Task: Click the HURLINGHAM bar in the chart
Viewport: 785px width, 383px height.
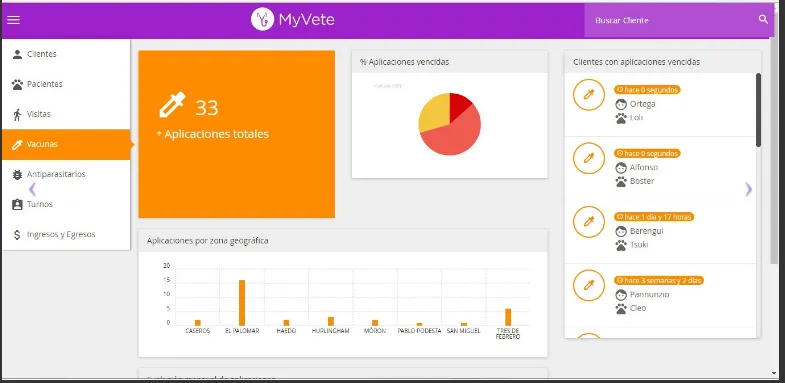Action: pos(330,321)
